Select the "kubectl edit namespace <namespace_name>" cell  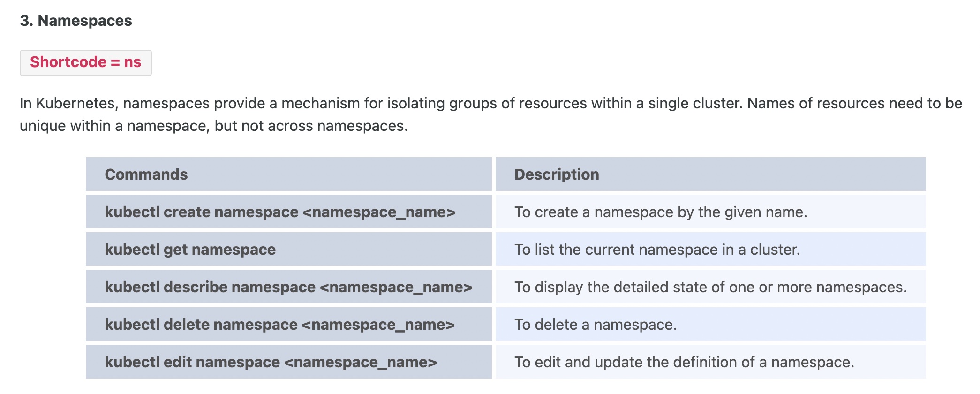point(289,362)
